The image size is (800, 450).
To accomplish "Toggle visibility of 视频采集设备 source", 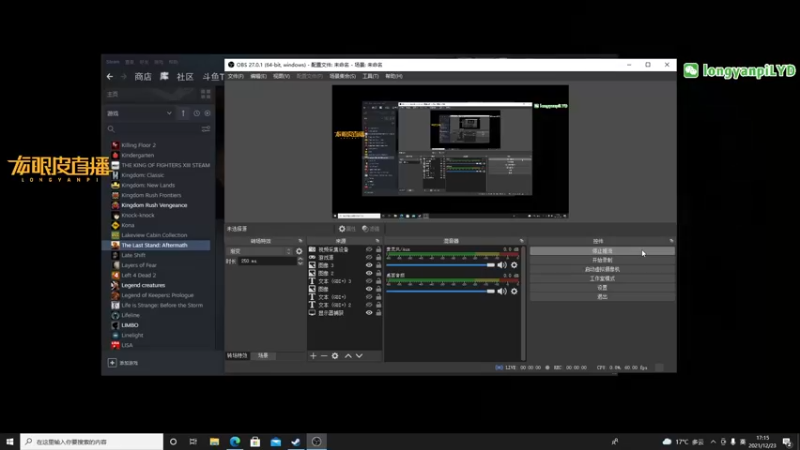I will (369, 249).
